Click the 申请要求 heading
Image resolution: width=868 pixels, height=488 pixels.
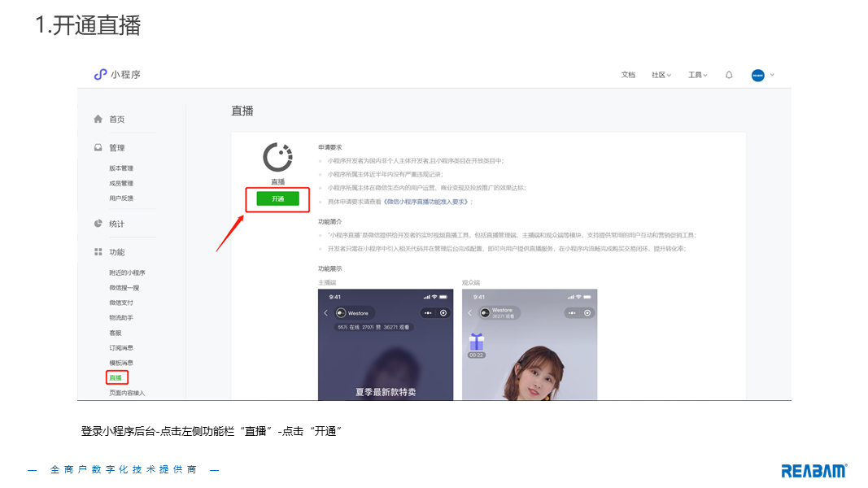[330, 147]
